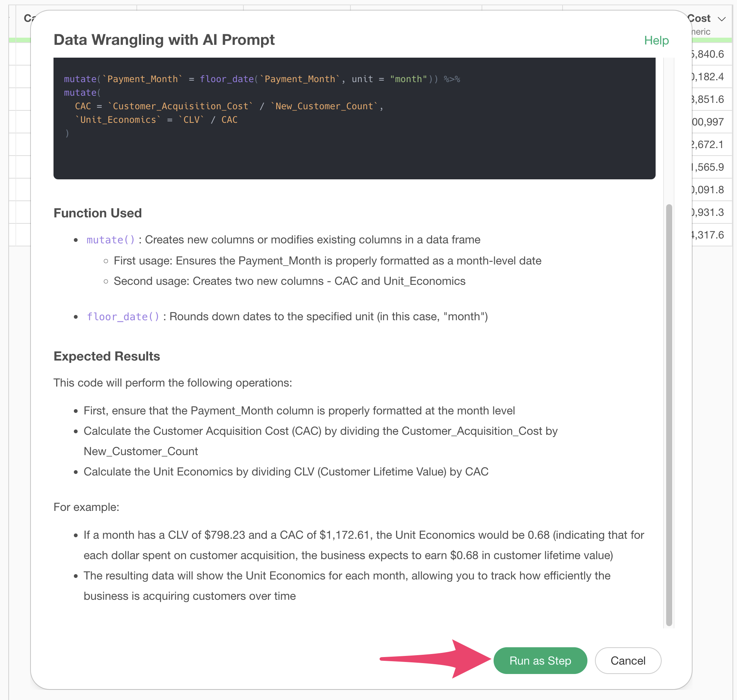
Task: Click the floor_date code line in the code block
Action: (262, 79)
